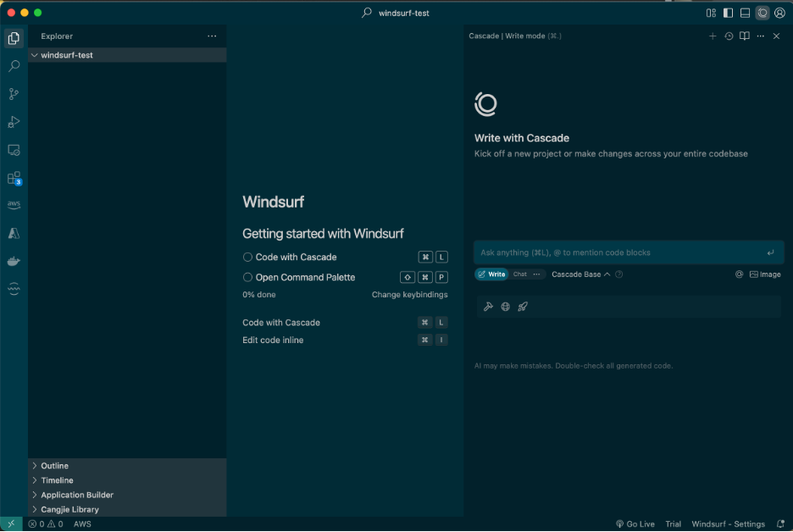
Task: Open the Remote Explorer icon
Action: pyautogui.click(x=14, y=150)
